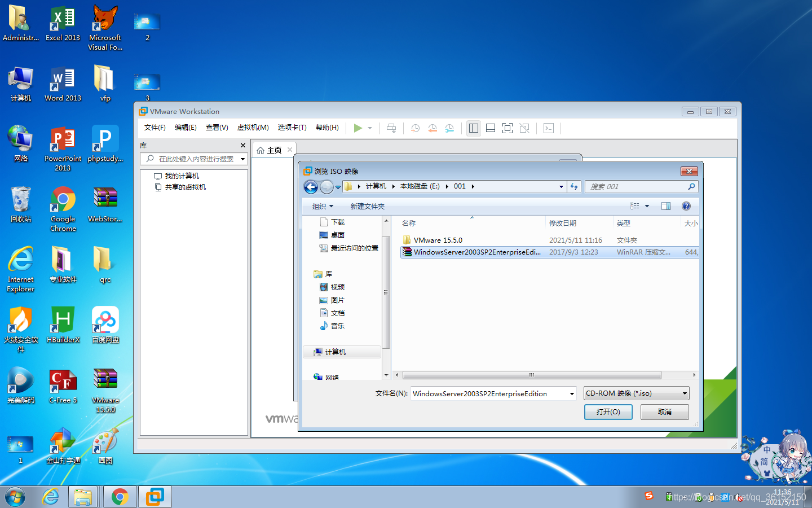The height and width of the screenshot is (508, 812).
Task: Click the 取消 button
Action: (665, 412)
